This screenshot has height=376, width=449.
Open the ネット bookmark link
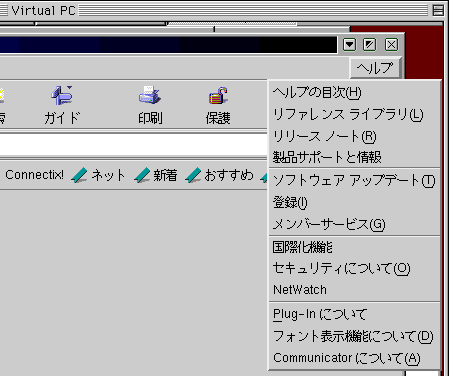(x=98, y=175)
